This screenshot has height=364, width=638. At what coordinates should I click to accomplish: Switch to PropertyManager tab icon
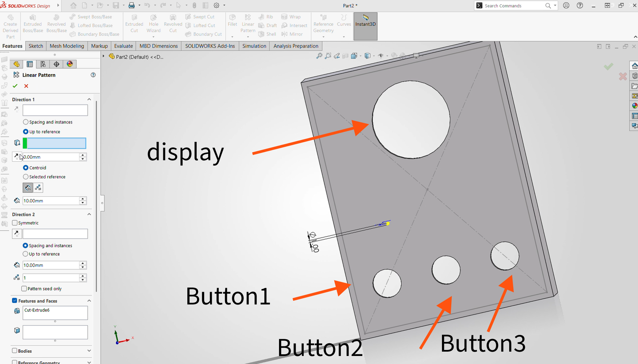point(30,64)
